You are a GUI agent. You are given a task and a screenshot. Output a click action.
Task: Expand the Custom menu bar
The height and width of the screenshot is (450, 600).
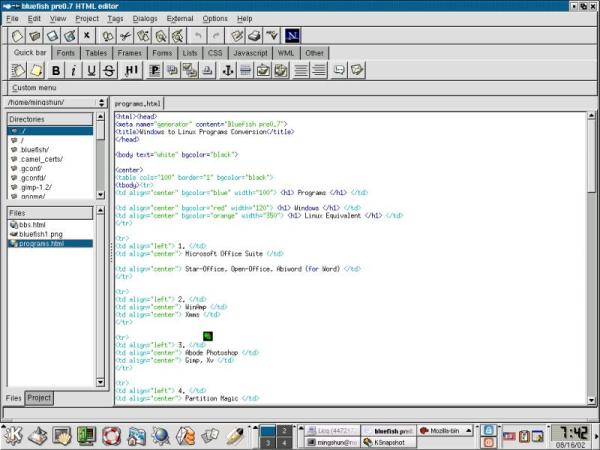point(34,88)
